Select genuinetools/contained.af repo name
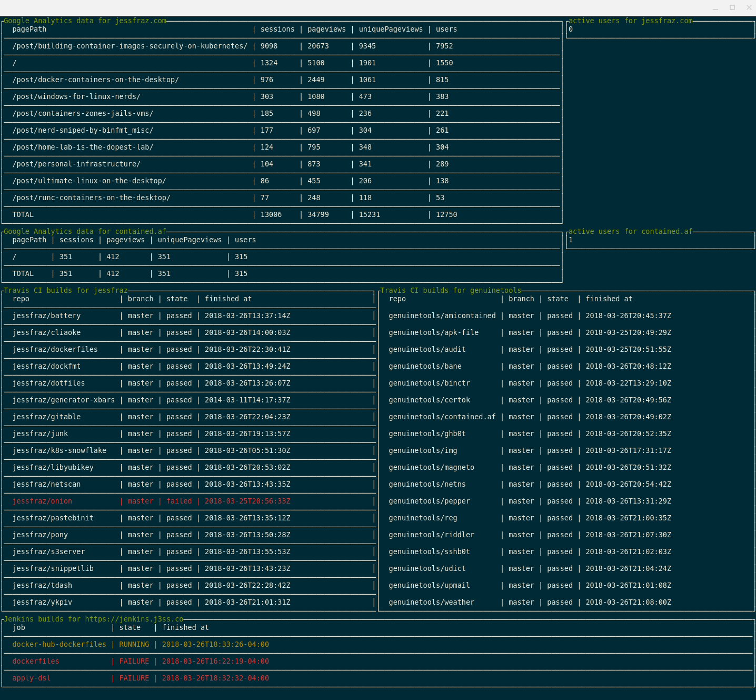Viewport: 756px width, 700px height. click(x=442, y=417)
